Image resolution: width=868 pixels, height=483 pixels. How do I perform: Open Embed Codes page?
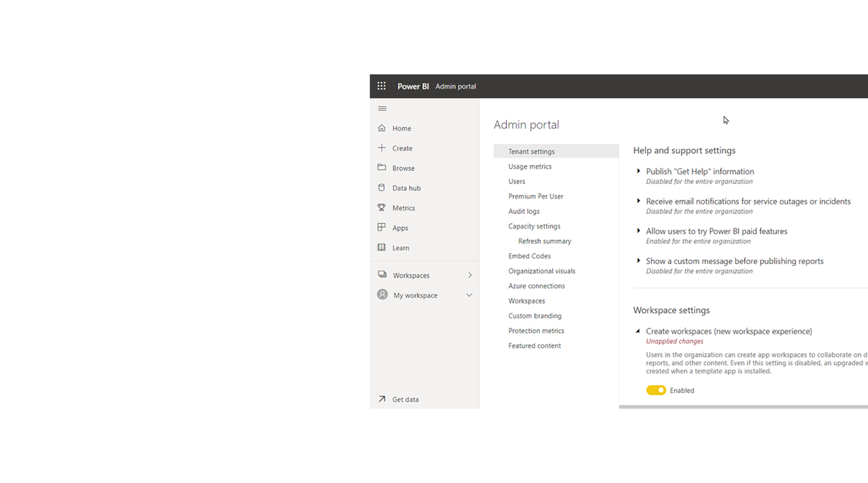point(529,256)
